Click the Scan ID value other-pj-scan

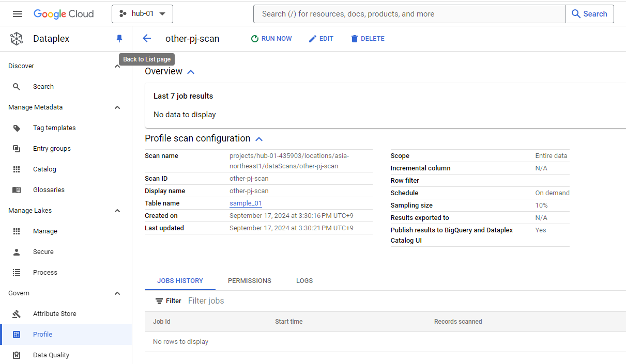(249, 179)
